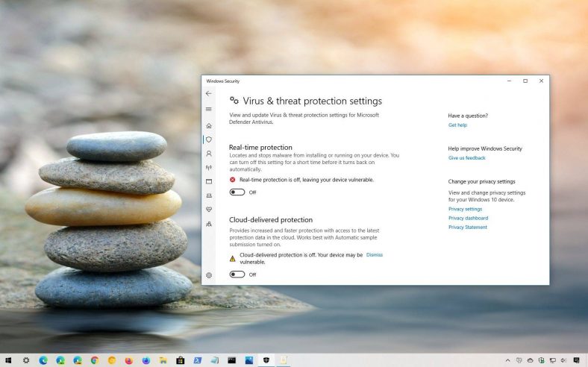The width and height of the screenshot is (588, 367).
Task: Open Family options sidebar icon
Action: 209,224
